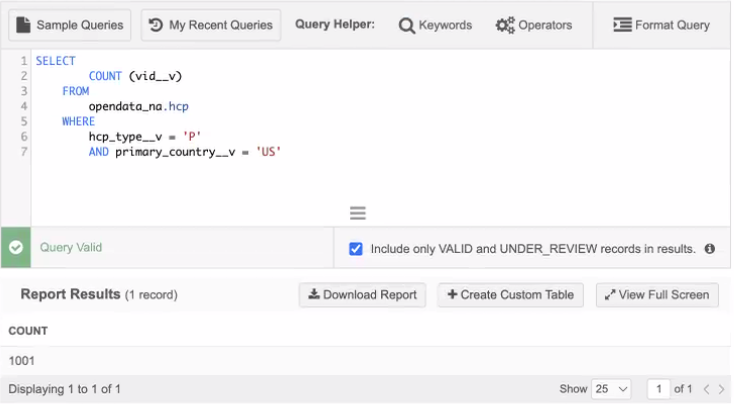Open the Sample Queries list

pos(68,25)
